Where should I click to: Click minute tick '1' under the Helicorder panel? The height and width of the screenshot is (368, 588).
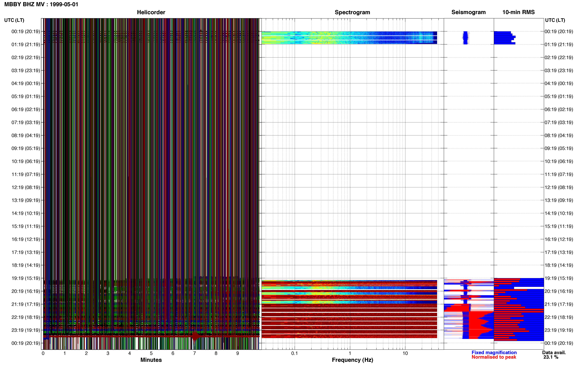(65, 353)
